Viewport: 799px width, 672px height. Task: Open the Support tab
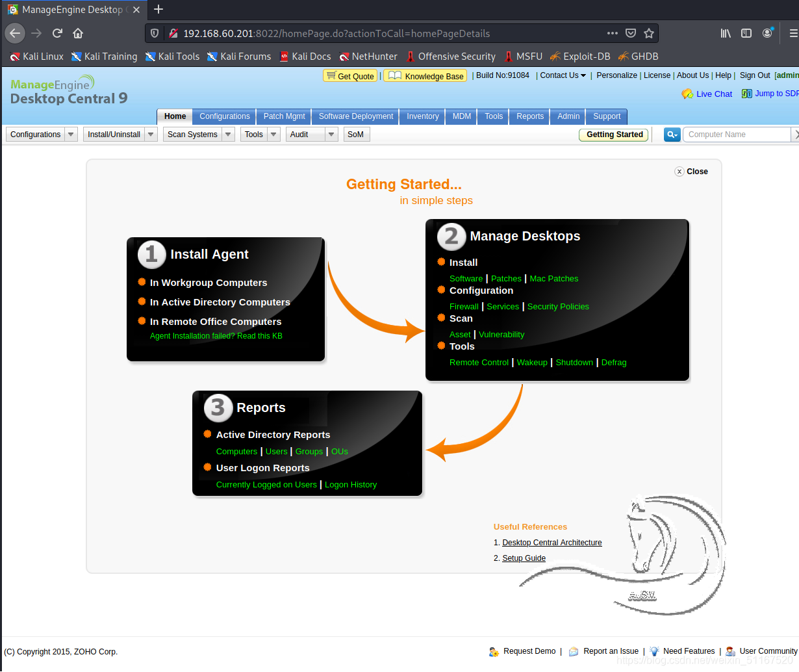tap(607, 116)
